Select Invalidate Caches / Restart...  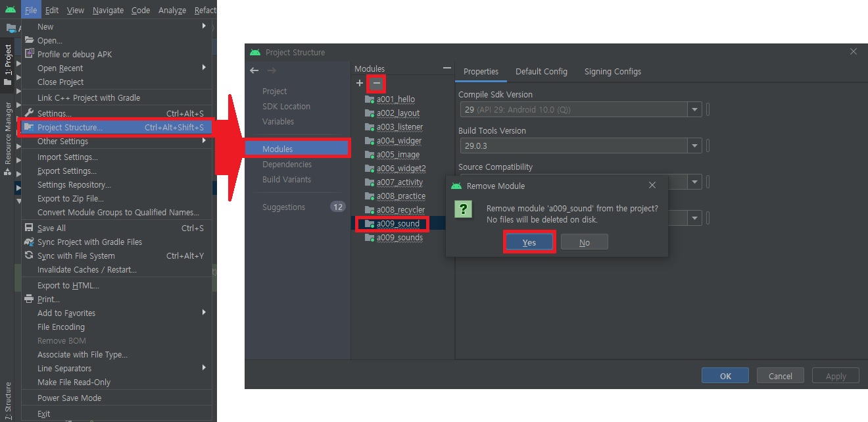coord(116,269)
